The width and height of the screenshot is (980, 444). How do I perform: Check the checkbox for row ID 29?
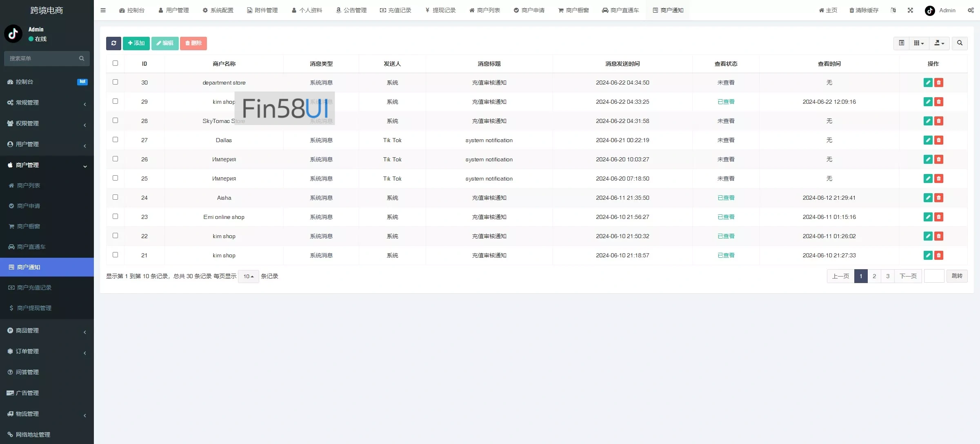(115, 101)
